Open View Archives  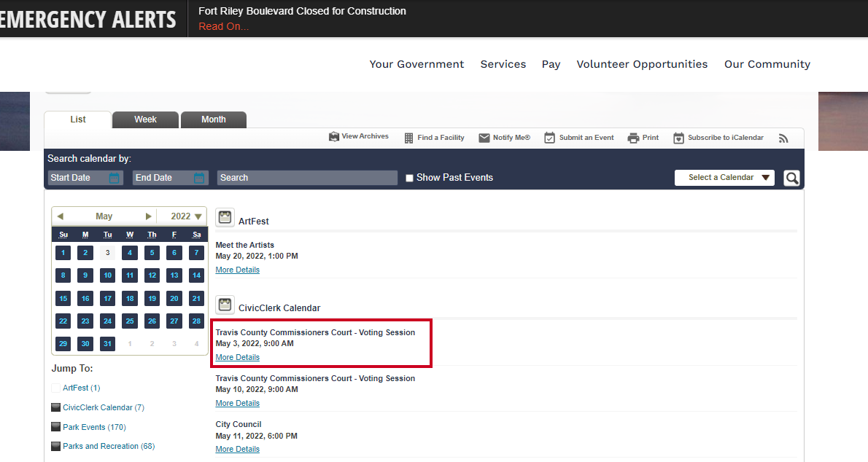[359, 137]
